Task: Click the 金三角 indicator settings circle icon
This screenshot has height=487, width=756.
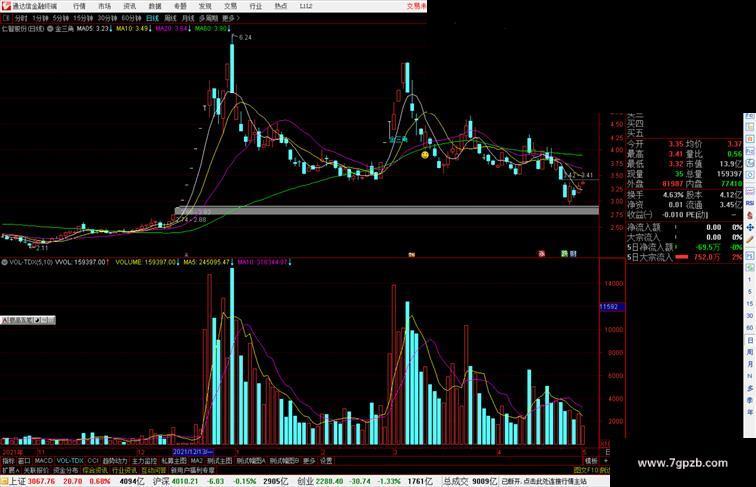Action: coord(50,29)
